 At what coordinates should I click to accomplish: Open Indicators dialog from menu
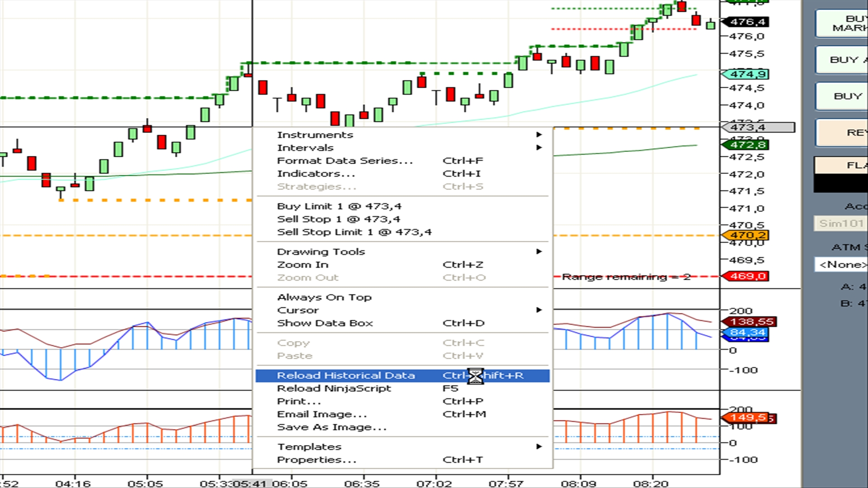coord(316,174)
